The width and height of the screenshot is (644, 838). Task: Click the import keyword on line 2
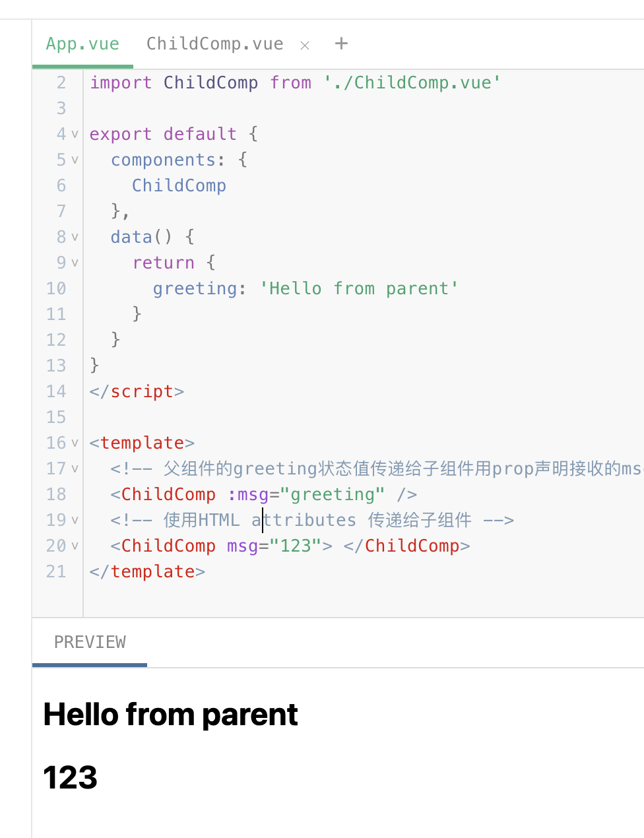coord(121,82)
